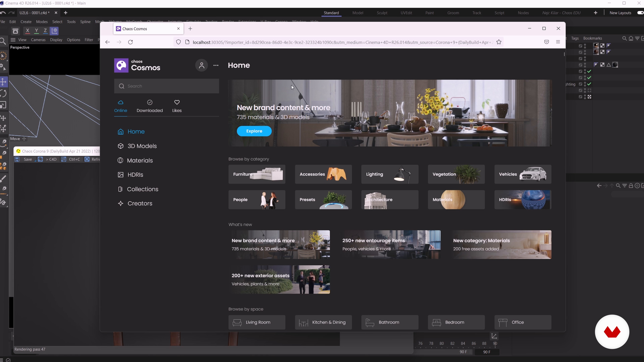Screen dimensions: 644x362
Task: Click the browser back arrow
Action: [x=108, y=42]
